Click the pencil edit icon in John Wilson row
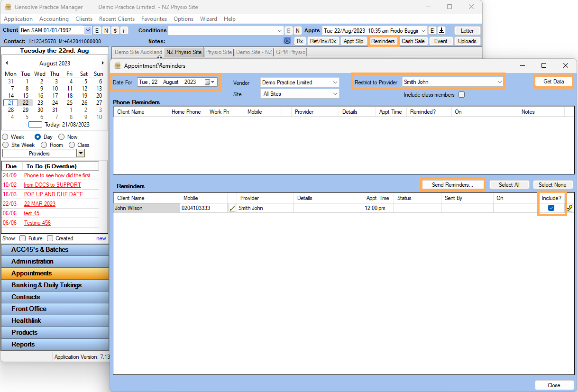Viewport: 578px width, 392px height. (232, 208)
